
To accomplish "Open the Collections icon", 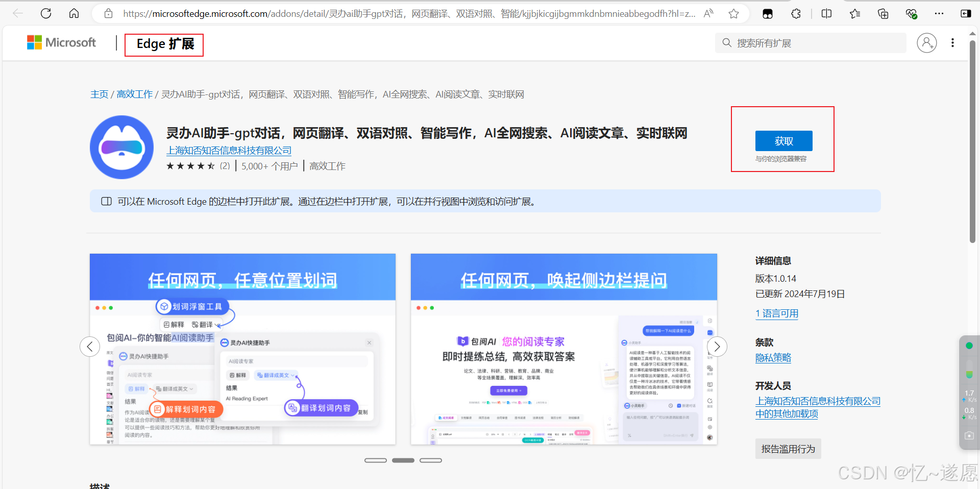I will tap(883, 14).
